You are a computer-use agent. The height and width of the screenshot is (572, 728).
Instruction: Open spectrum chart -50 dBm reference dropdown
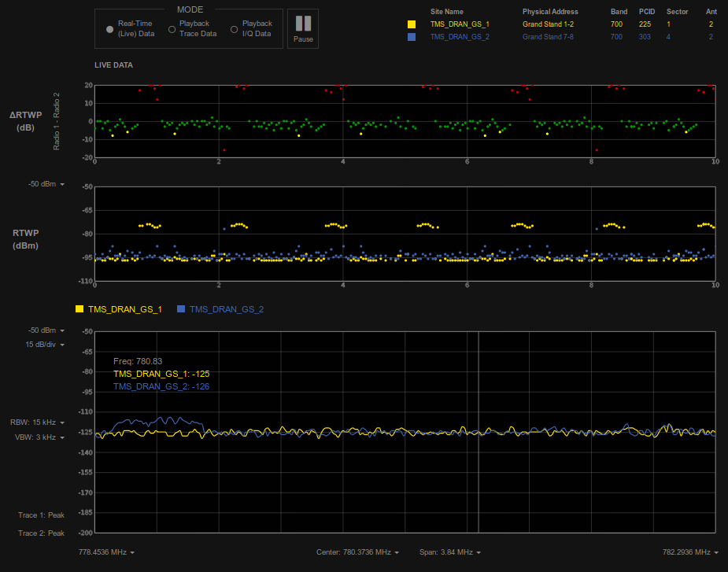pyautogui.click(x=46, y=330)
